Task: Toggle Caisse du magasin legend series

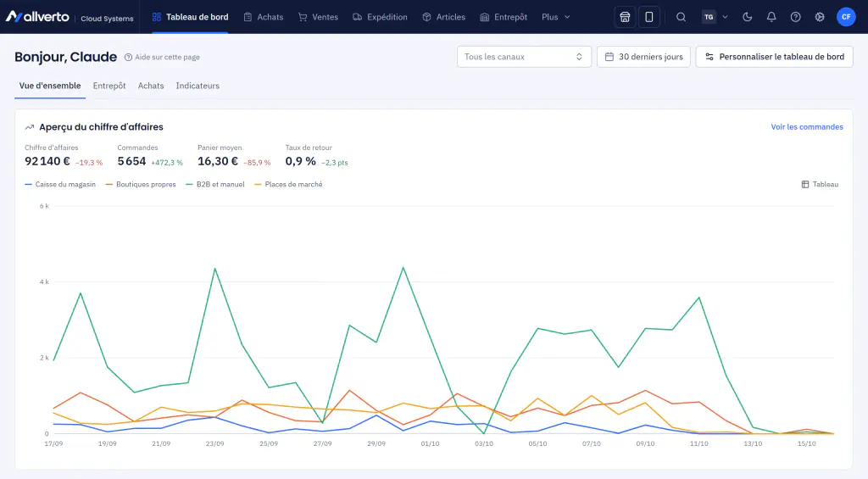Action: [x=60, y=185]
